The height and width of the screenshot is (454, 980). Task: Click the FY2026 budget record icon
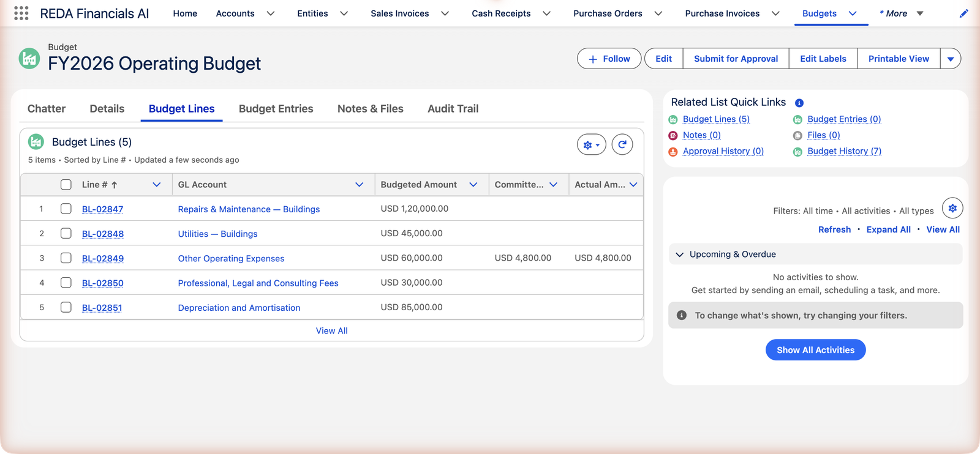point(29,59)
